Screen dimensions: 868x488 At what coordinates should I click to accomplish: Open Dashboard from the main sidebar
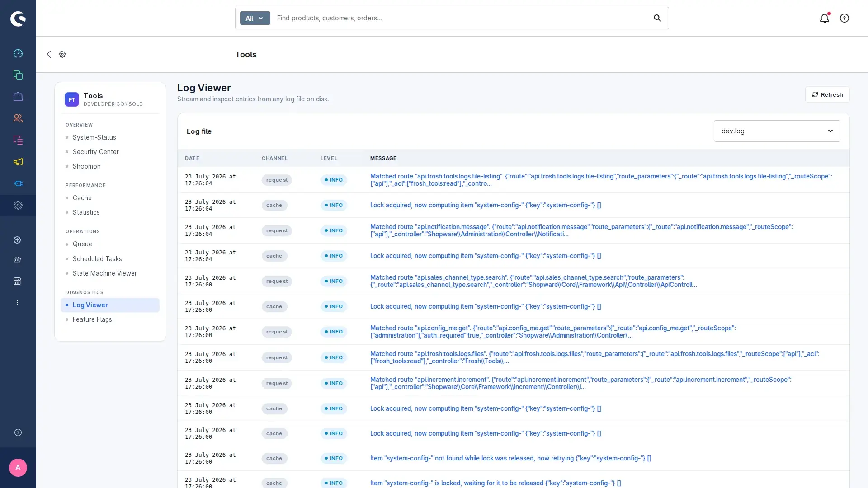tap(18, 53)
